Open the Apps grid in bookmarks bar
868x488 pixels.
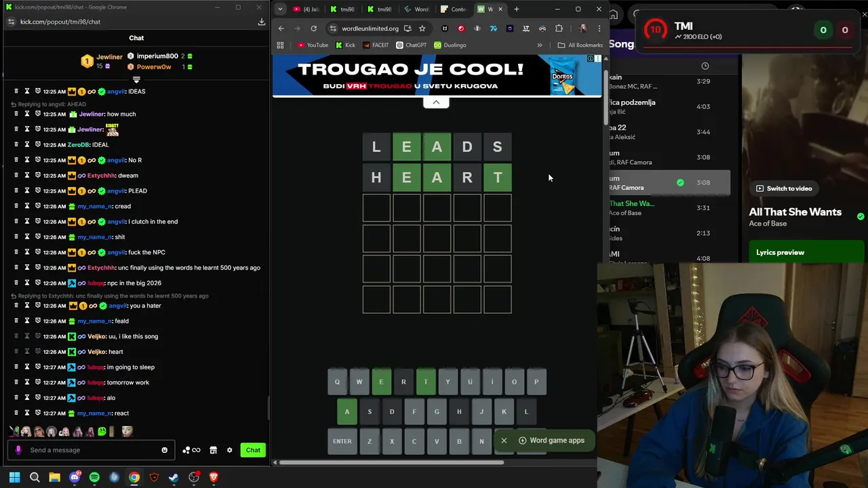tap(280, 45)
